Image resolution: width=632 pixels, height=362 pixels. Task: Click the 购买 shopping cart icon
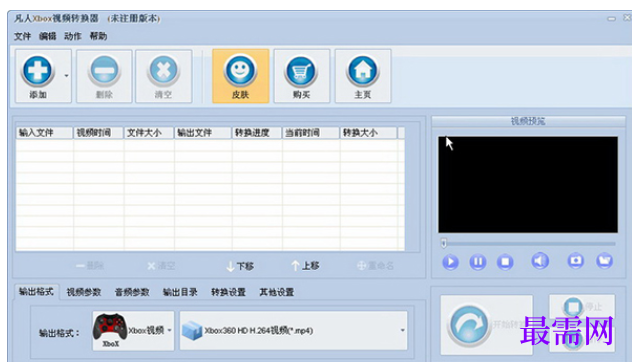[301, 71]
